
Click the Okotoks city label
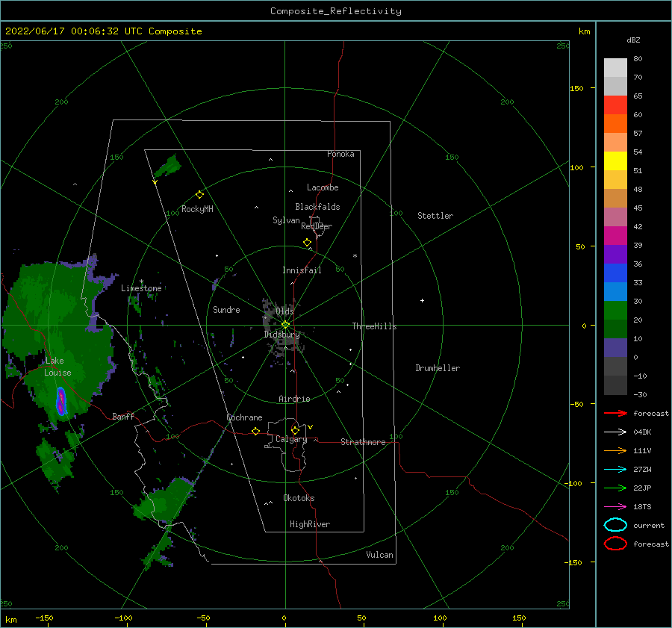pos(299,498)
